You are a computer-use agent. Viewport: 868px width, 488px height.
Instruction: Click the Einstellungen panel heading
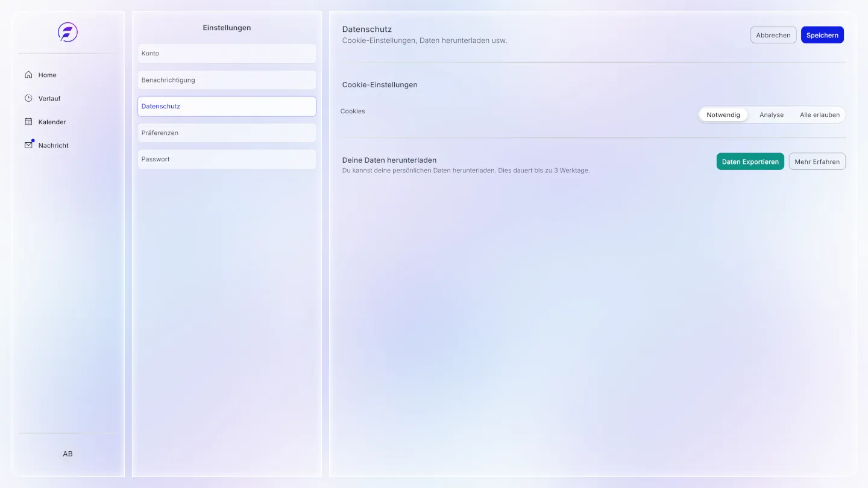point(227,28)
